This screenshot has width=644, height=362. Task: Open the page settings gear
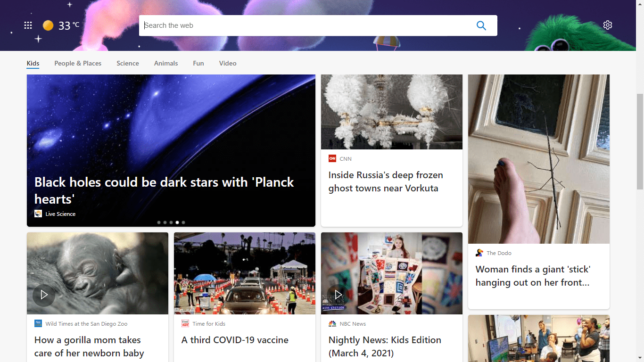[608, 25]
